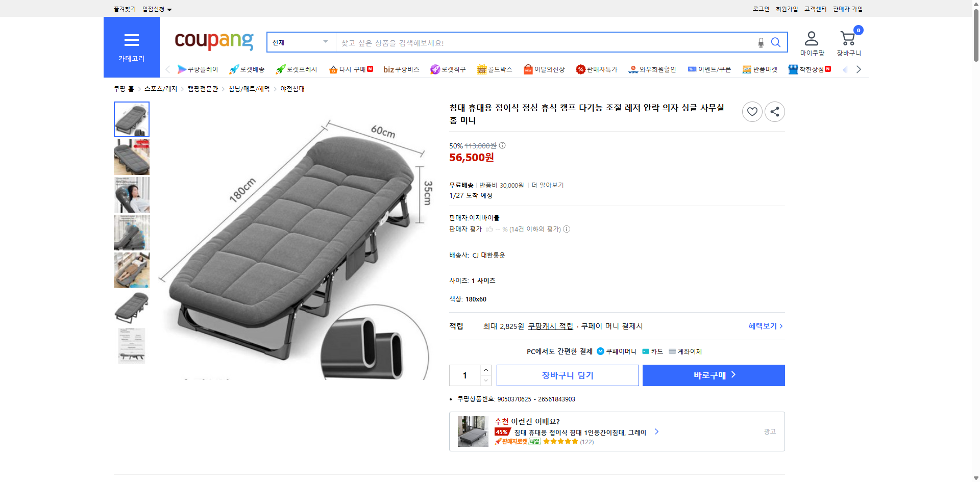Click the search magnifier icon
This screenshot has height=482, width=980.
(x=775, y=42)
